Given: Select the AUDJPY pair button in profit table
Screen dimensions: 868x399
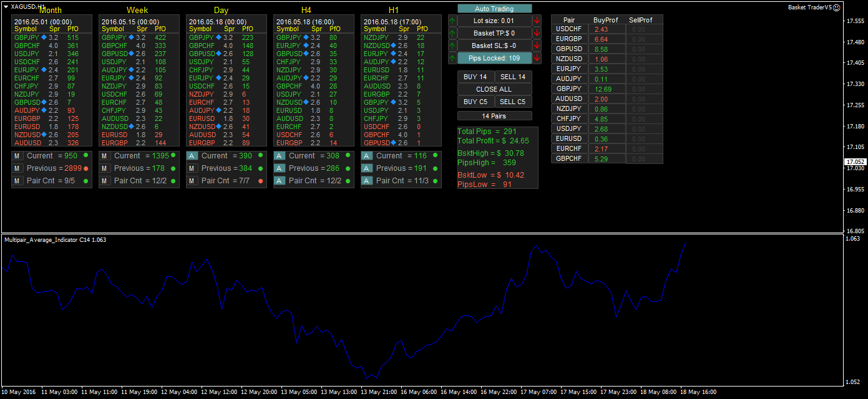Looking at the screenshot, I should tap(569, 79).
